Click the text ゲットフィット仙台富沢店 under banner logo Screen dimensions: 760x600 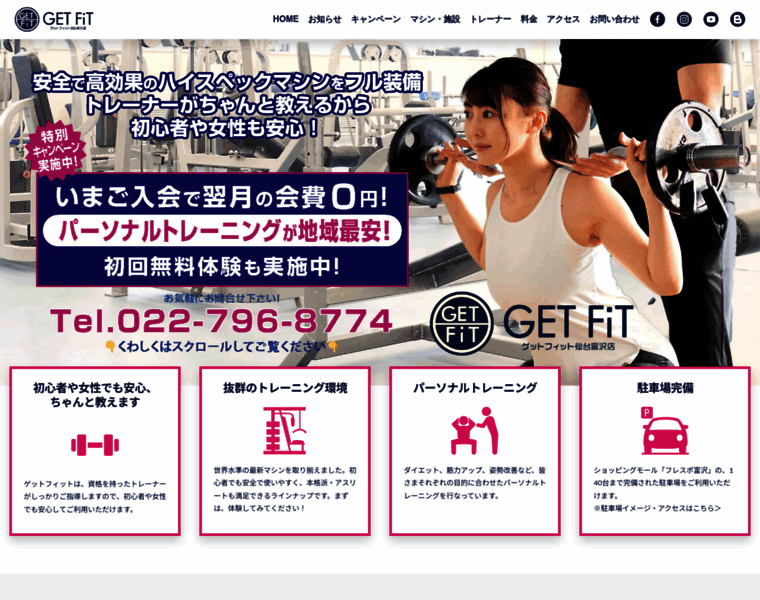click(x=568, y=347)
